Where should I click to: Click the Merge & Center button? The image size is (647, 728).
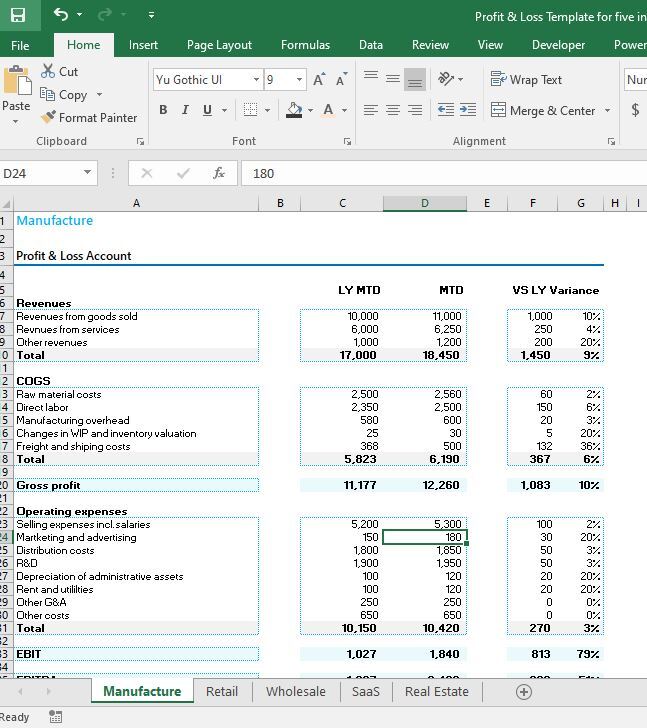coord(543,110)
